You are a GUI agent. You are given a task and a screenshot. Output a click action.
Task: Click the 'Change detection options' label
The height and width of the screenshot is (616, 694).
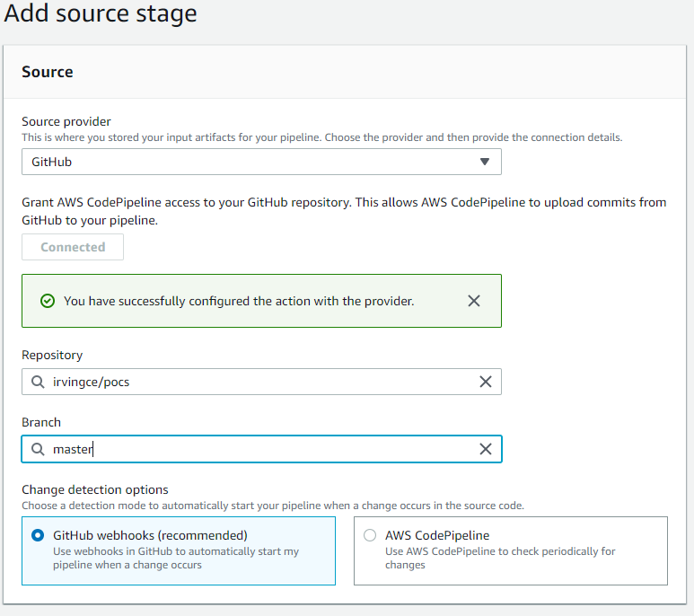94,489
